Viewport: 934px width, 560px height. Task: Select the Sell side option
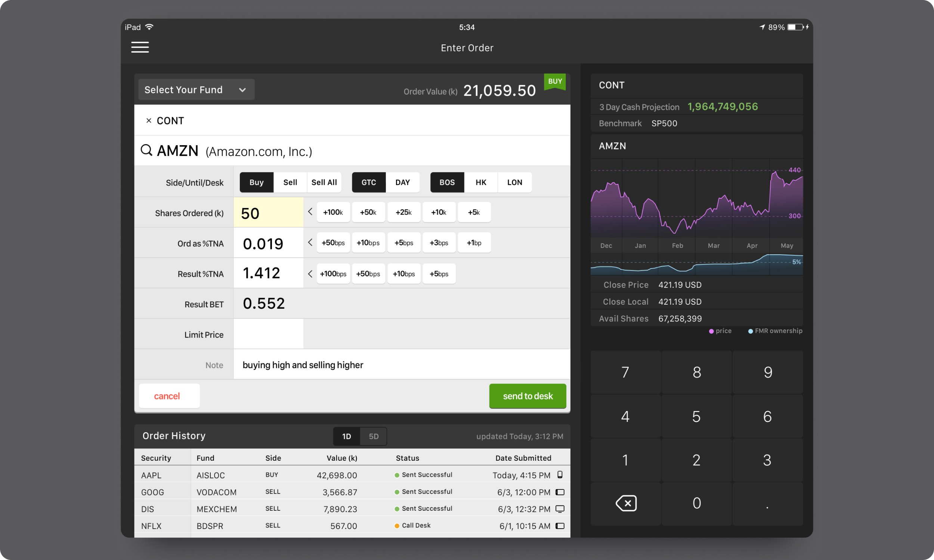pos(290,183)
